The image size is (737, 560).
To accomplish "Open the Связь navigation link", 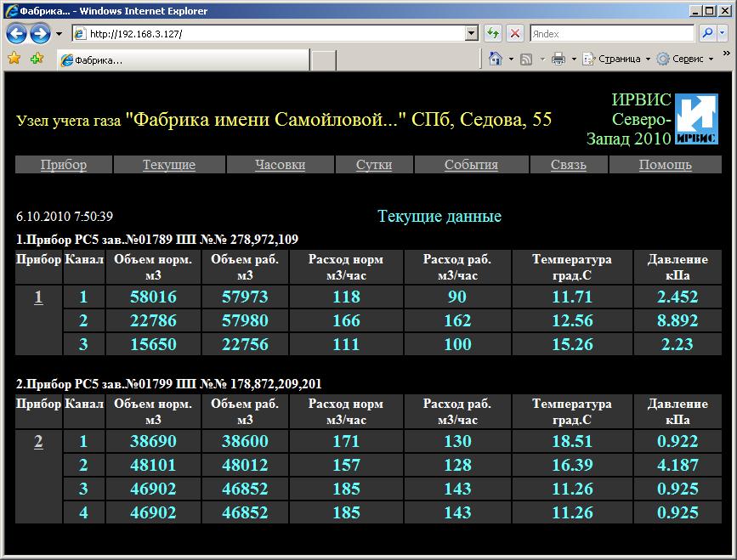I will tap(568, 165).
